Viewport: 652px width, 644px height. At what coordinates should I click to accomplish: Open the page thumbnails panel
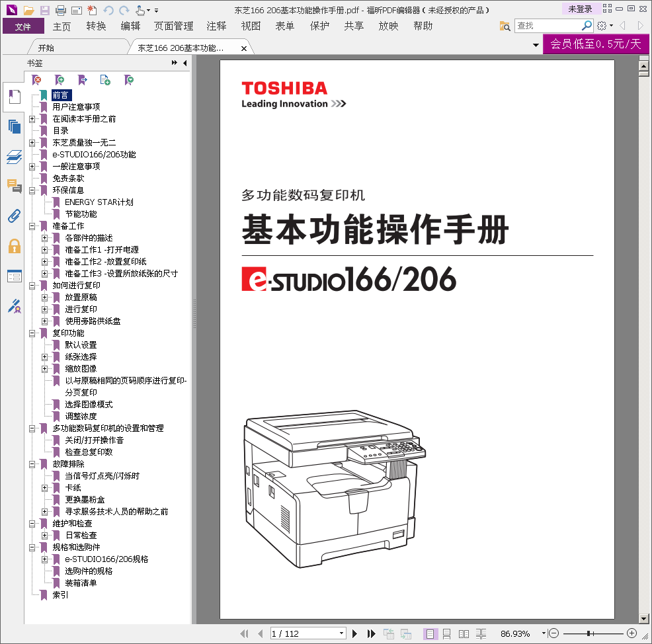click(x=15, y=126)
